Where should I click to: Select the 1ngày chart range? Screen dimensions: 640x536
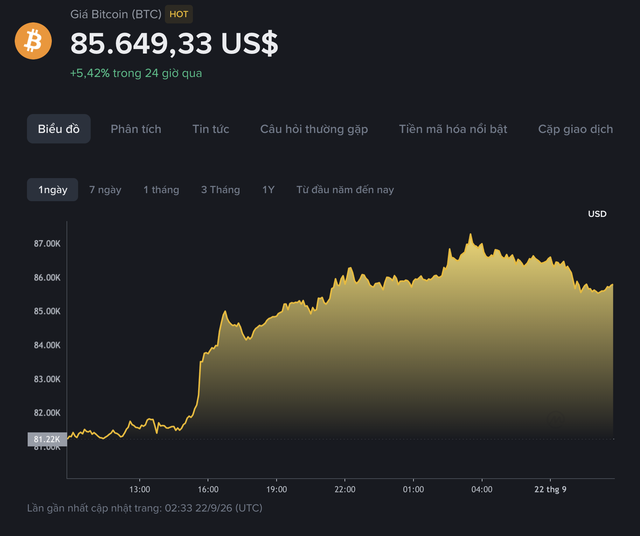coord(53,189)
